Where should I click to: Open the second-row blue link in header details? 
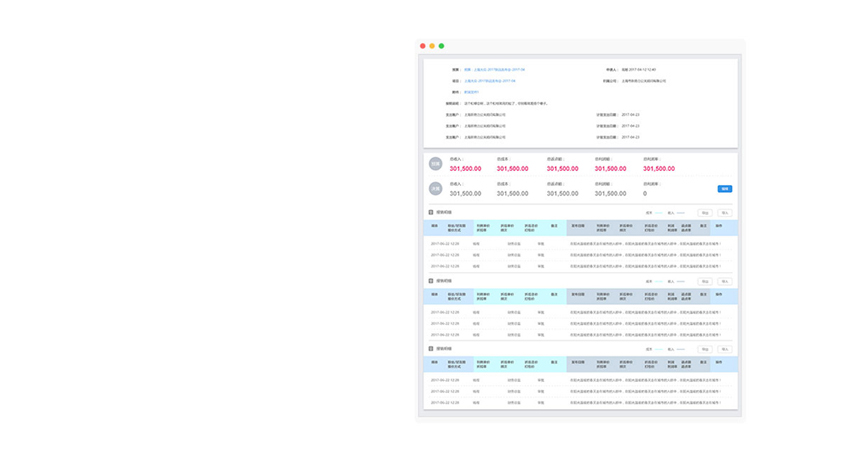(x=490, y=81)
